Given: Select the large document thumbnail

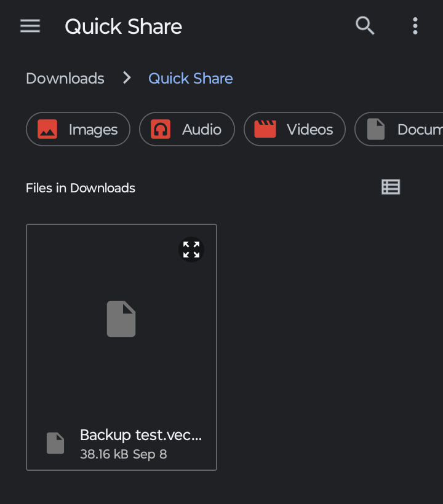Looking at the screenshot, I should pos(121,319).
